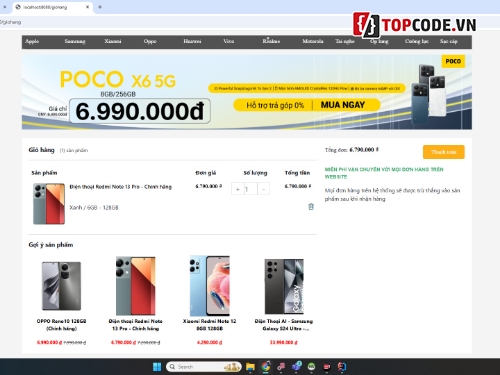This screenshot has height=375, width=500.
Task: Open Windows Start menu
Action: click(x=157, y=367)
